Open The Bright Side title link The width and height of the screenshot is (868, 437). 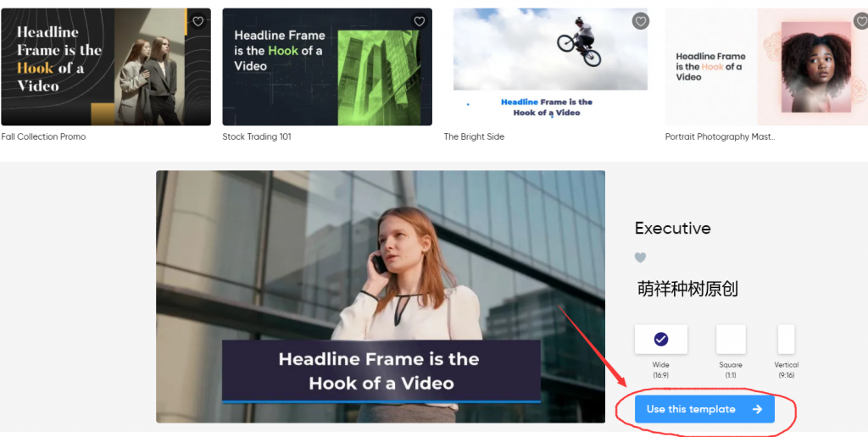point(475,136)
